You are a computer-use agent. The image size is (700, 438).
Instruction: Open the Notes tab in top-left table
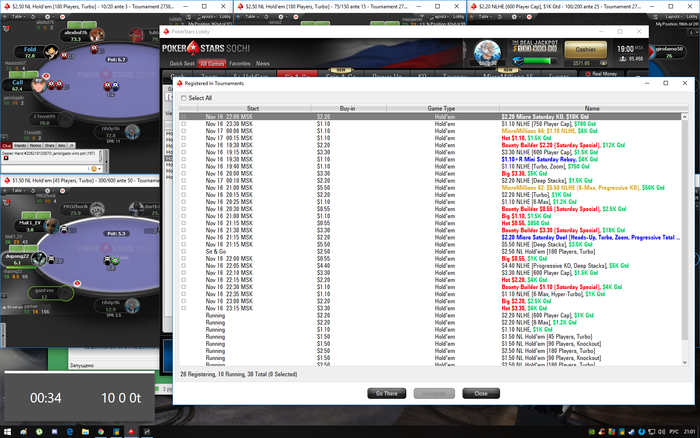pos(35,146)
